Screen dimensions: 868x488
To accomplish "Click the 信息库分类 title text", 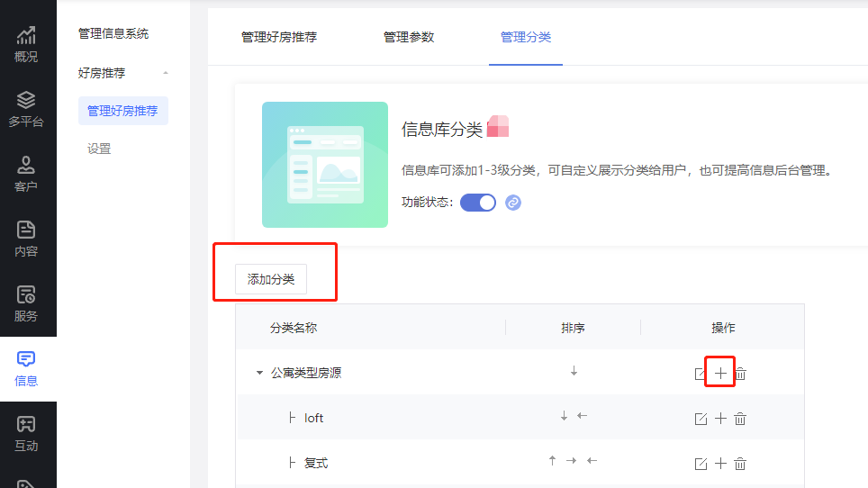I will pos(442,130).
